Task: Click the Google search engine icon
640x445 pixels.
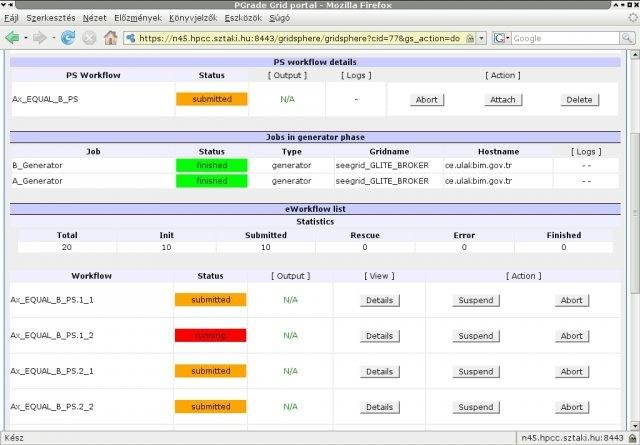Action: click(x=499, y=38)
